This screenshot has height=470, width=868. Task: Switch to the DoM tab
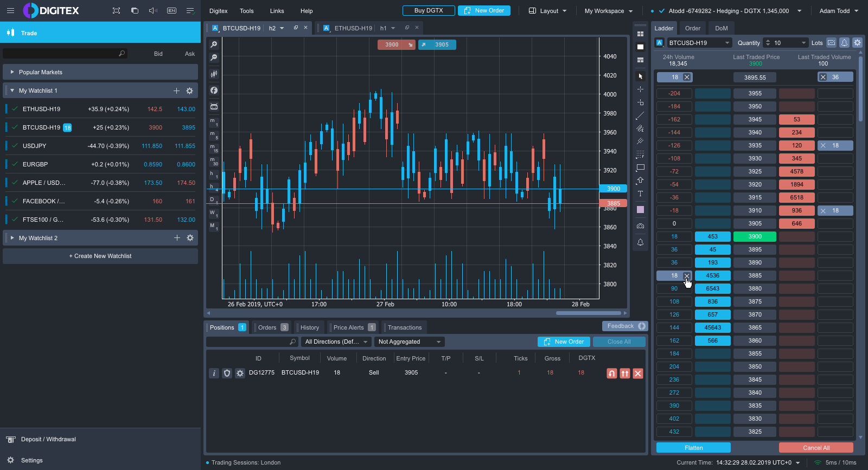click(722, 28)
